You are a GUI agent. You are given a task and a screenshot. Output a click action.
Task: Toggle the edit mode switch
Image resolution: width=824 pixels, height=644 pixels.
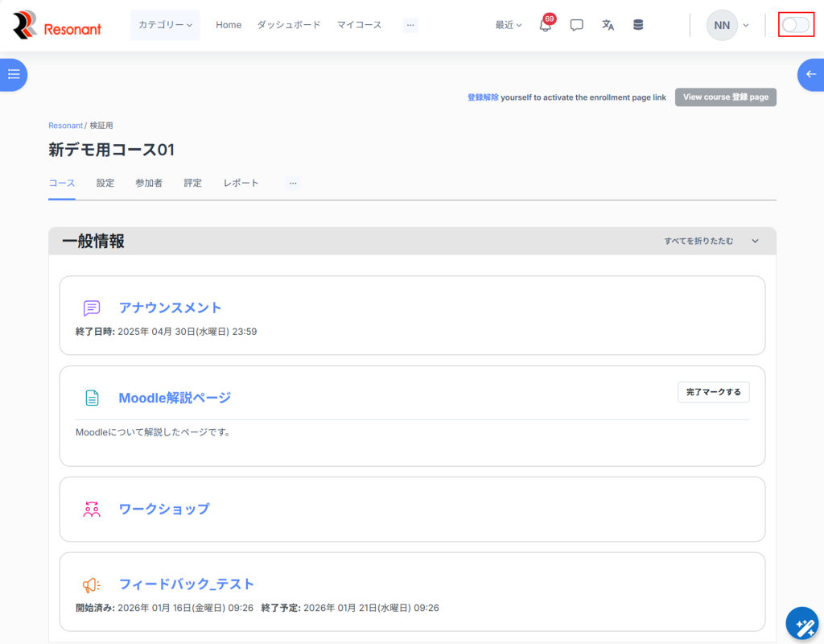(x=796, y=25)
